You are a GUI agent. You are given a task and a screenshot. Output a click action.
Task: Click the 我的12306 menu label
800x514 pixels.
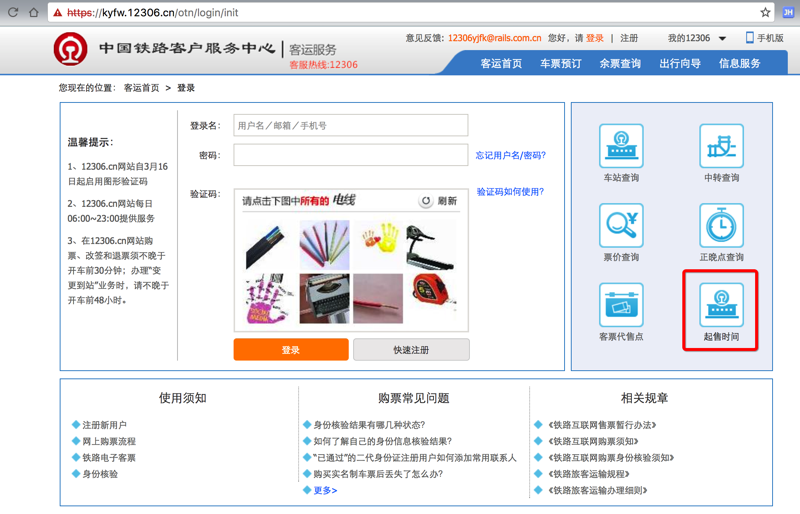click(x=689, y=38)
